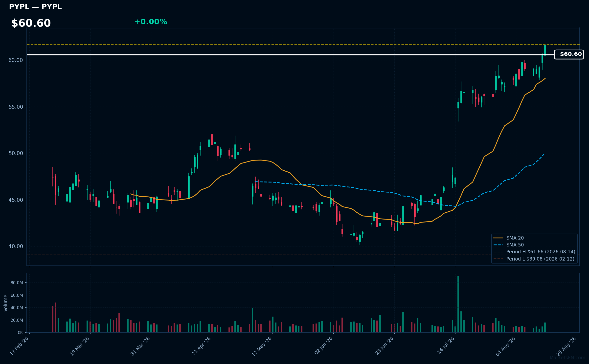The image size is (589, 364).
Task: Click the 20.0M volume axis label
Action: click(17, 320)
